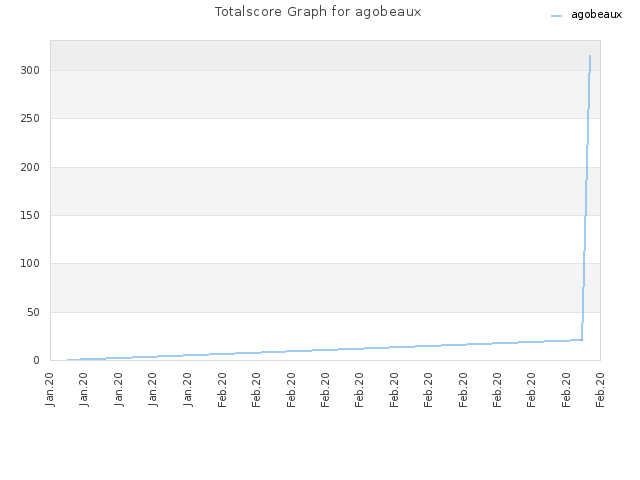
Task: Click the y-axis label 150
Action: 30,216
